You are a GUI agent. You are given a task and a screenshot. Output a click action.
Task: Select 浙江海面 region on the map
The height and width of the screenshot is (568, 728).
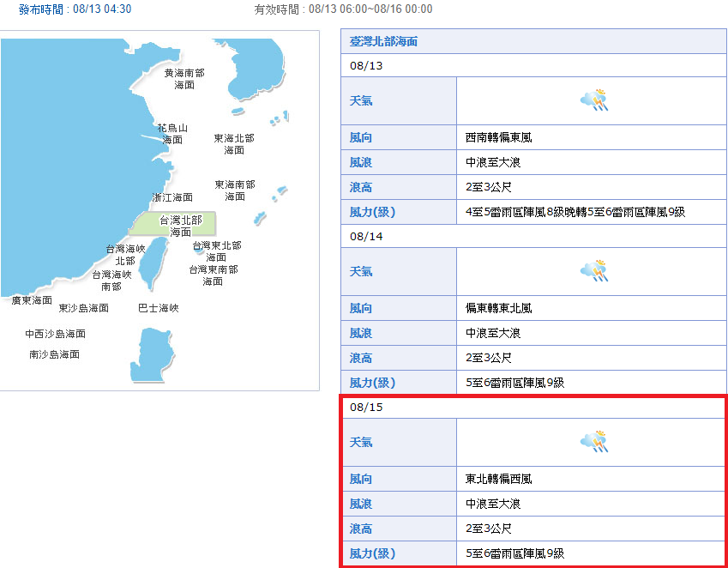(x=172, y=197)
